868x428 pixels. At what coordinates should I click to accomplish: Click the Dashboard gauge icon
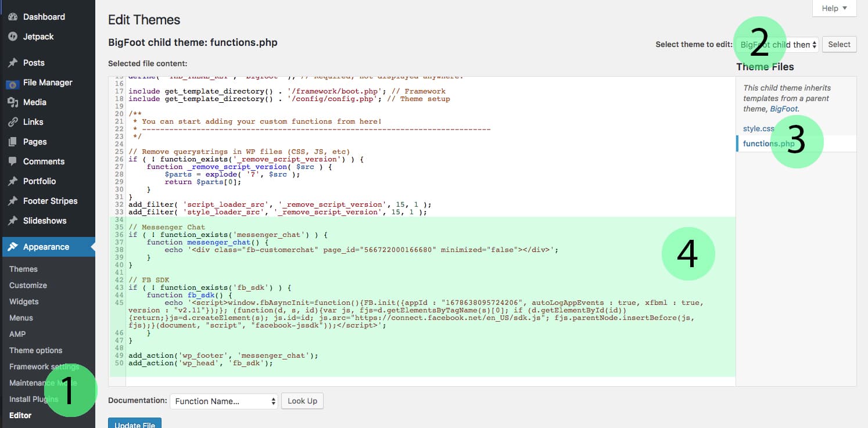coord(13,17)
